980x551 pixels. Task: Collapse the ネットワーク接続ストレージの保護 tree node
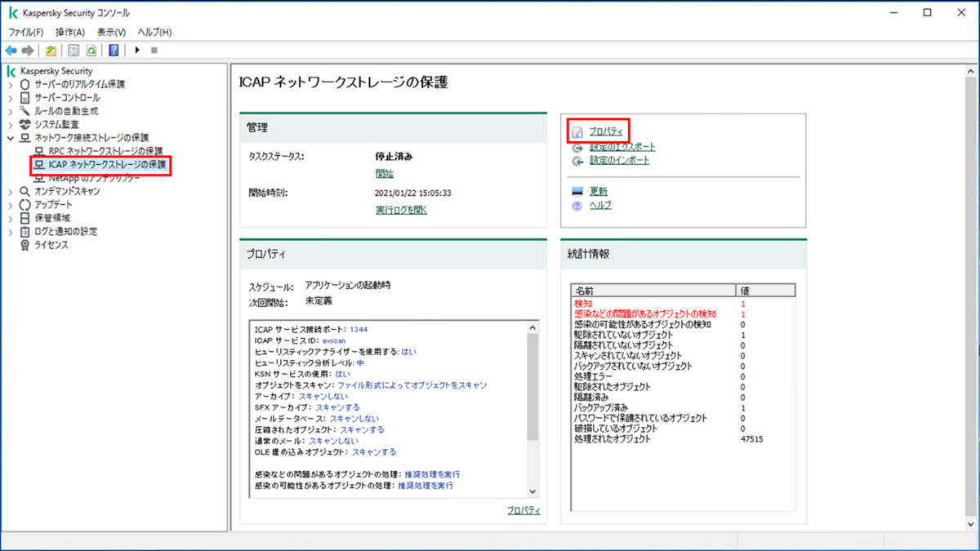point(10,137)
